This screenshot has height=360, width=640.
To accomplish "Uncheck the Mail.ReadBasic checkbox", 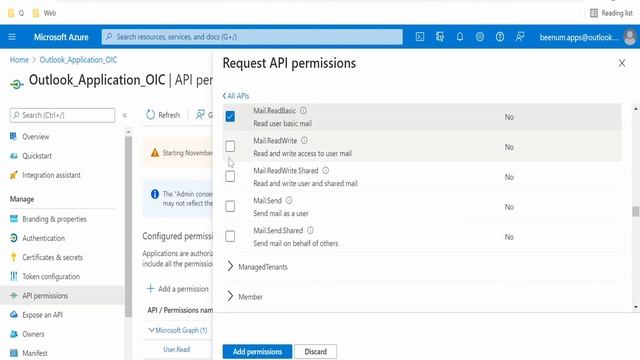I will (230, 116).
